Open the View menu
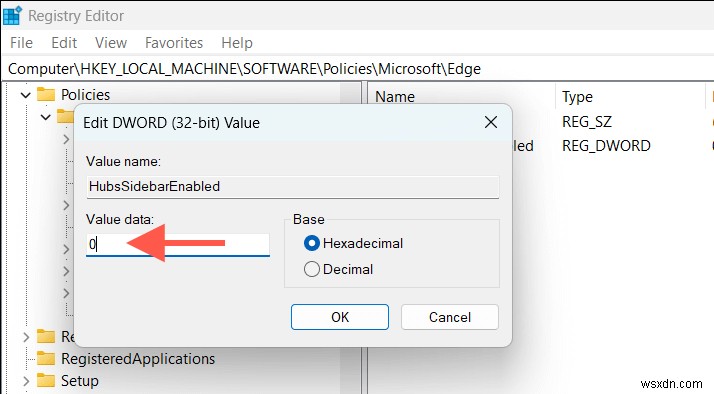 pos(111,43)
